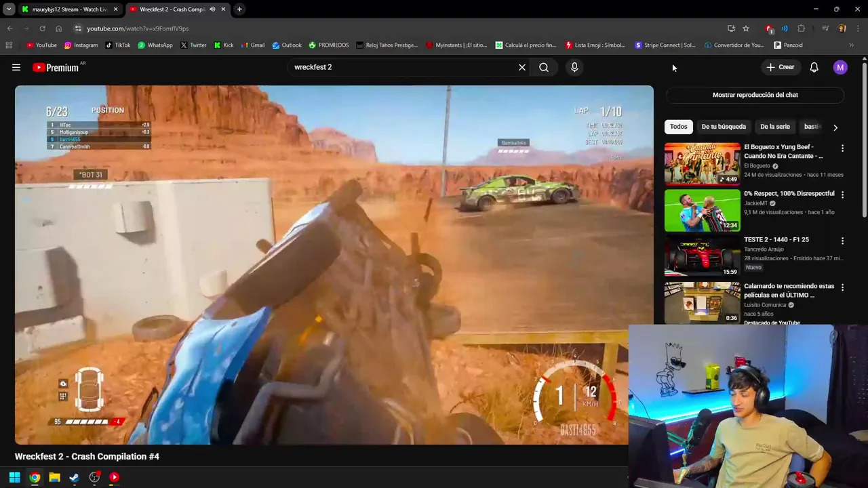Close the maurybjs12 Stream tab
The height and width of the screenshot is (488, 868).
tap(115, 9)
